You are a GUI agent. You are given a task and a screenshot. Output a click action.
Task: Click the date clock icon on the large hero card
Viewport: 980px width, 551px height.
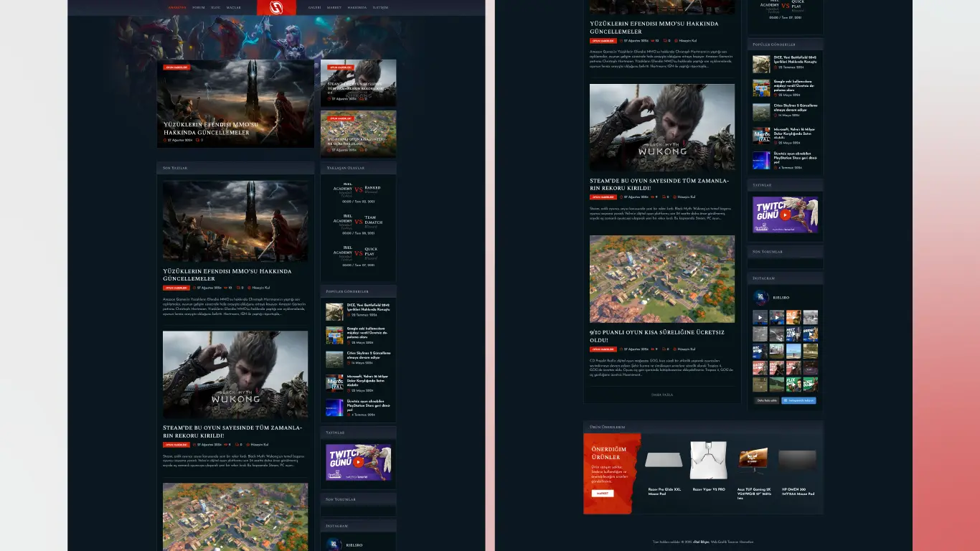166,140
